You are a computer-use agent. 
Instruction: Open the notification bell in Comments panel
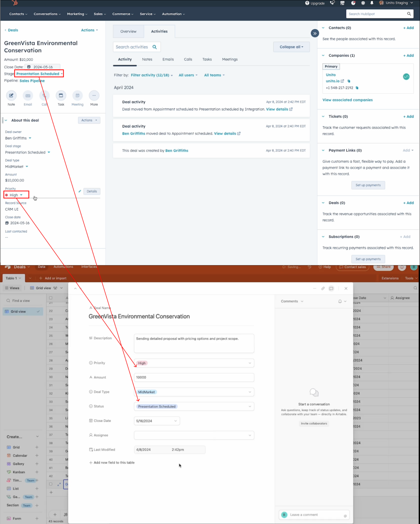[340, 301]
